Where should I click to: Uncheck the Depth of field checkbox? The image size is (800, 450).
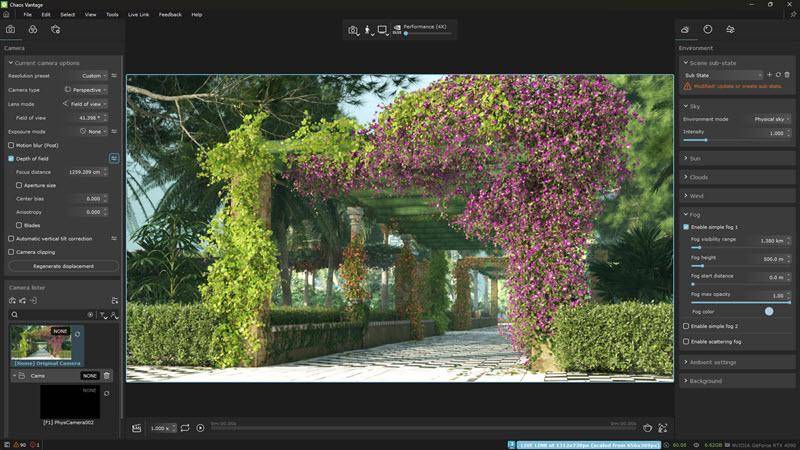tap(11, 158)
